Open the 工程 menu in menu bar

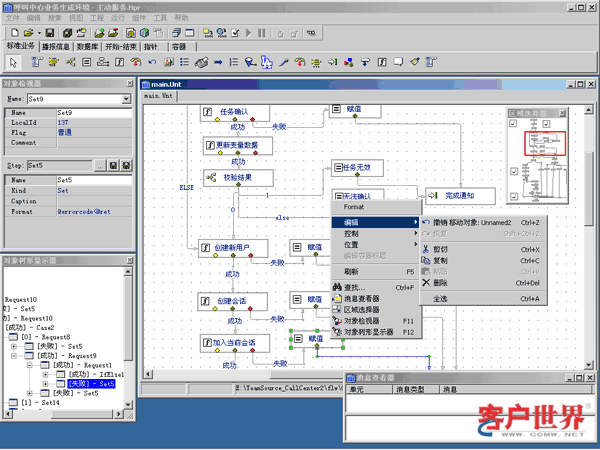click(96, 18)
